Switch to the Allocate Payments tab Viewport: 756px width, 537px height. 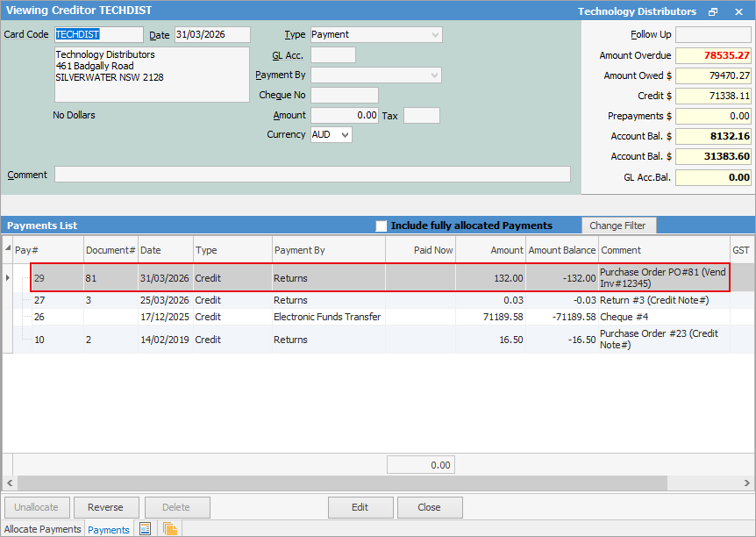42,529
